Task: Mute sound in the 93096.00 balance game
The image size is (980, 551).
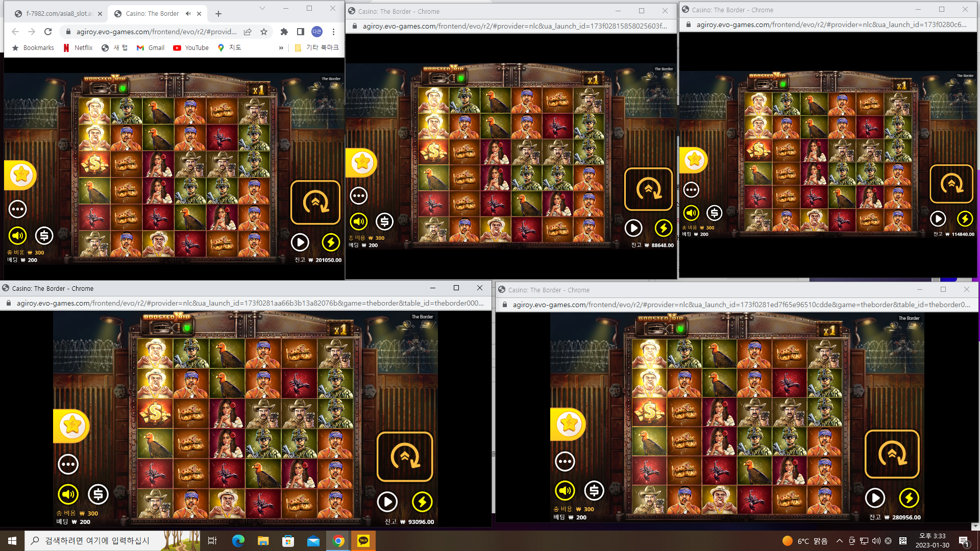Action: [68, 494]
